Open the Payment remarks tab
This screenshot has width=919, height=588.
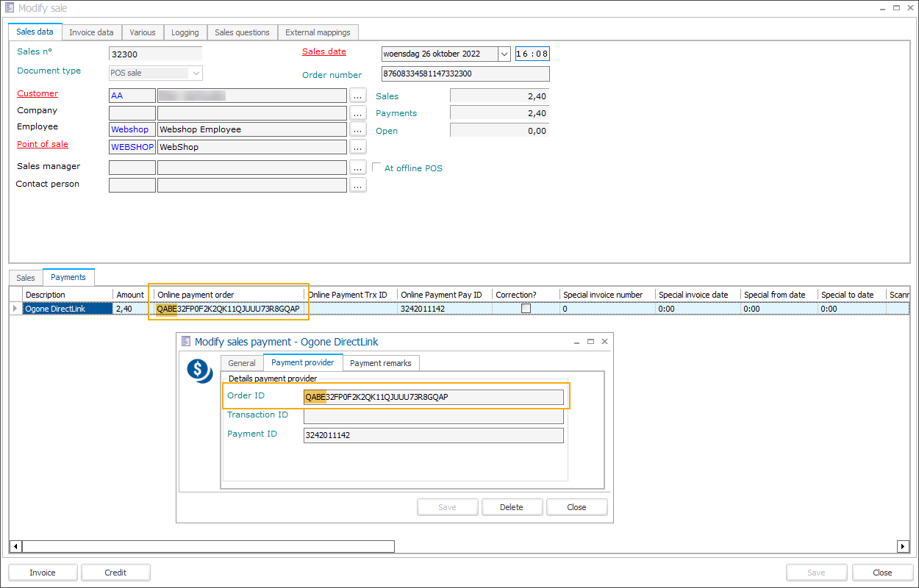(x=381, y=363)
